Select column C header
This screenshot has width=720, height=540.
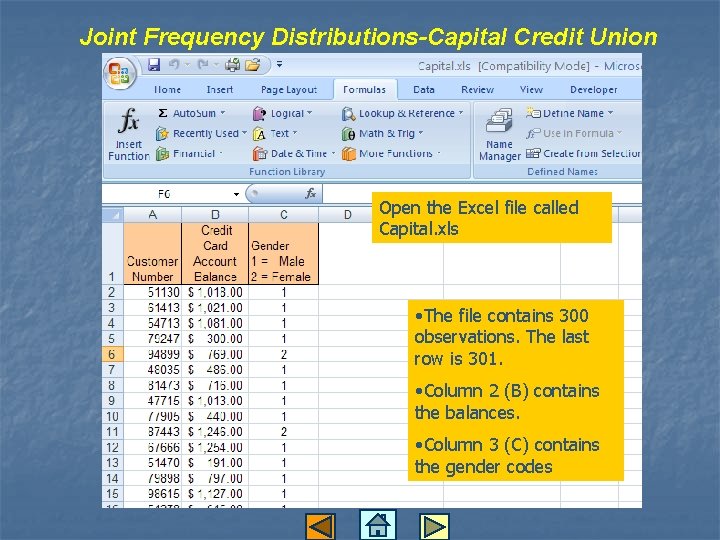pyautogui.click(x=283, y=214)
